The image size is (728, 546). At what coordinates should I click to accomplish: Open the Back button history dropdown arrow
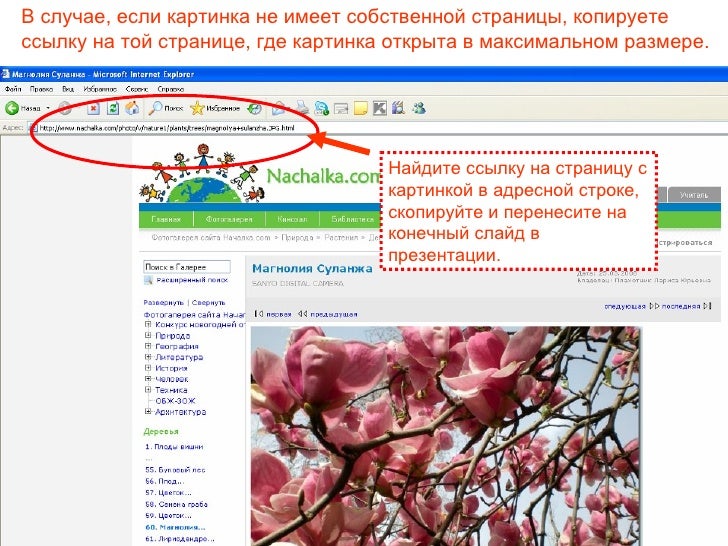(48, 108)
